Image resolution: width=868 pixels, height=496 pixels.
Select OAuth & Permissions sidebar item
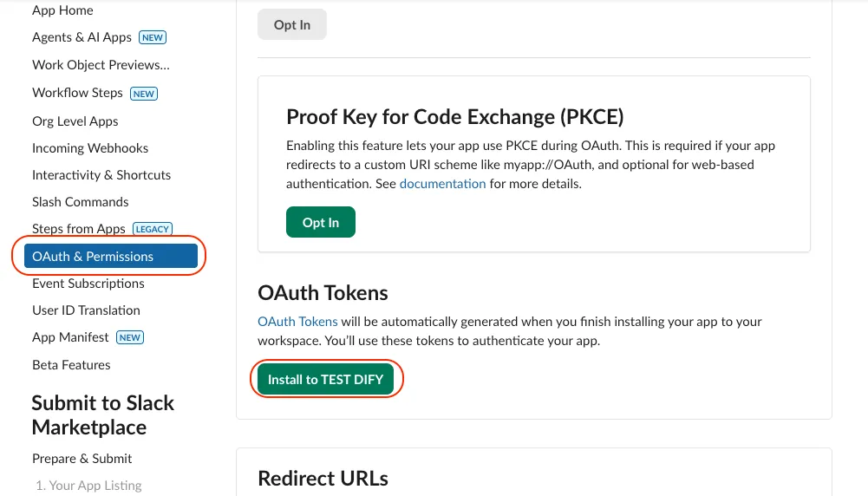(93, 257)
